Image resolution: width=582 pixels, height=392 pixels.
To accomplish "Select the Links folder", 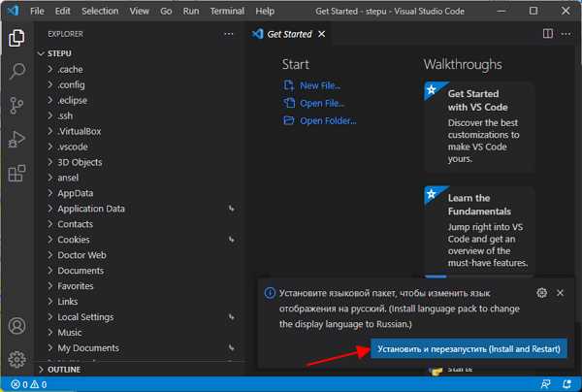I will 68,302.
